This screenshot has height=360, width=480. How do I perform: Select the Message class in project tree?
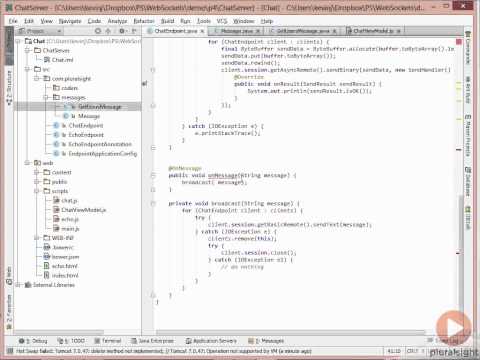(x=82, y=116)
